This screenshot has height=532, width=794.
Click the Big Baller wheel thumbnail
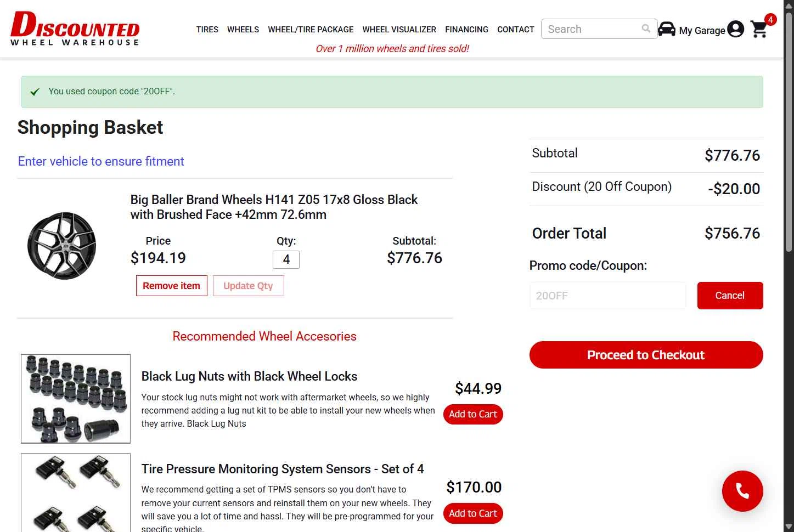(x=62, y=245)
